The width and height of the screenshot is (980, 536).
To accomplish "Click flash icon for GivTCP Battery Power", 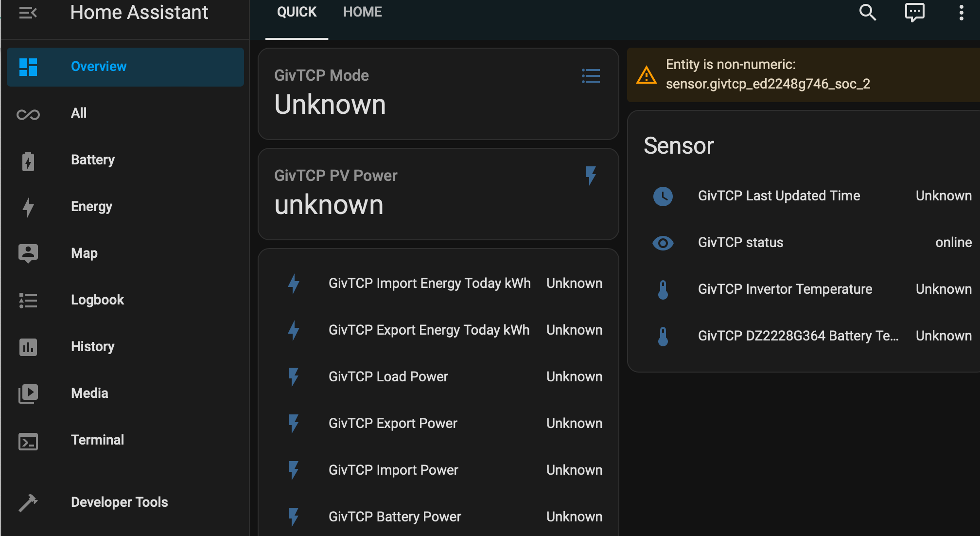I will [293, 517].
